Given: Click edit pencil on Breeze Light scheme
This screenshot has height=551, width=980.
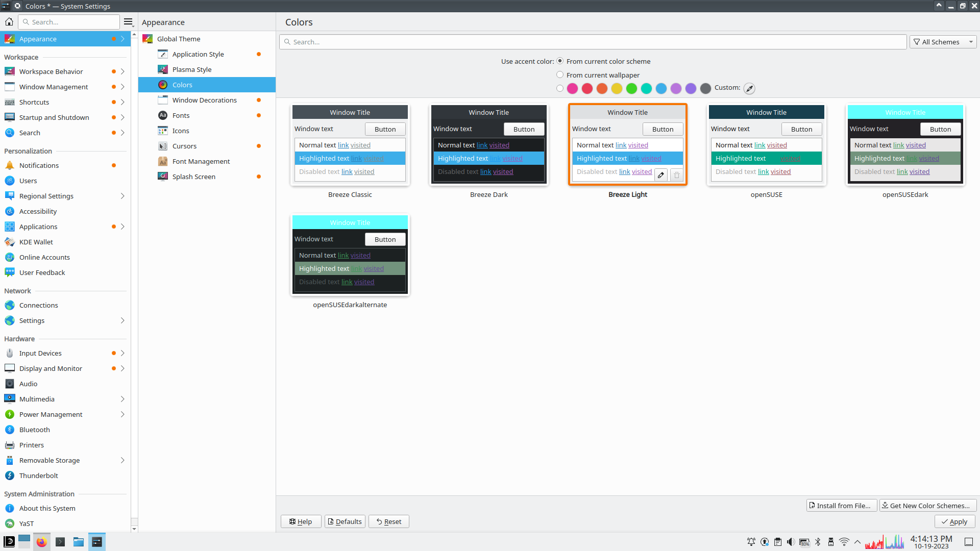Looking at the screenshot, I should click(x=661, y=175).
